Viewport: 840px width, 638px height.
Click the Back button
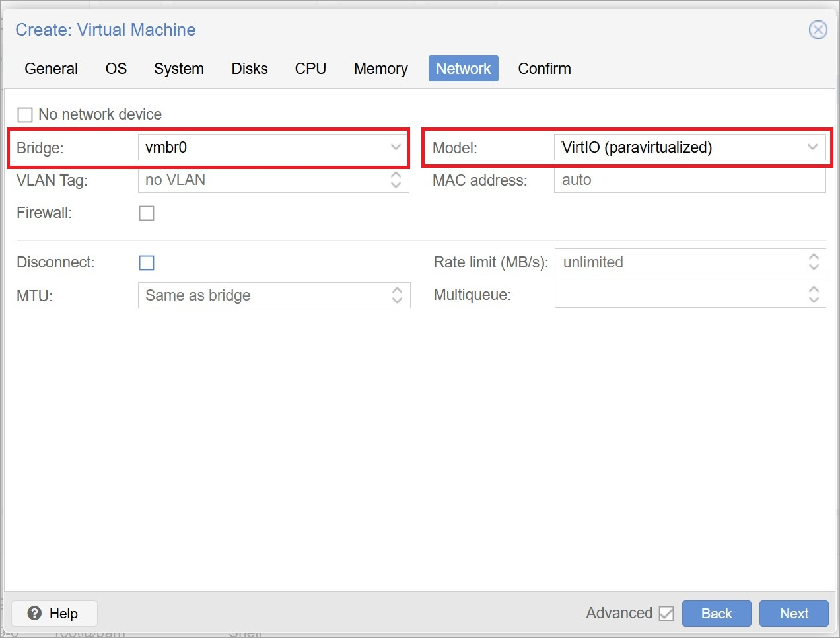pyautogui.click(x=717, y=614)
